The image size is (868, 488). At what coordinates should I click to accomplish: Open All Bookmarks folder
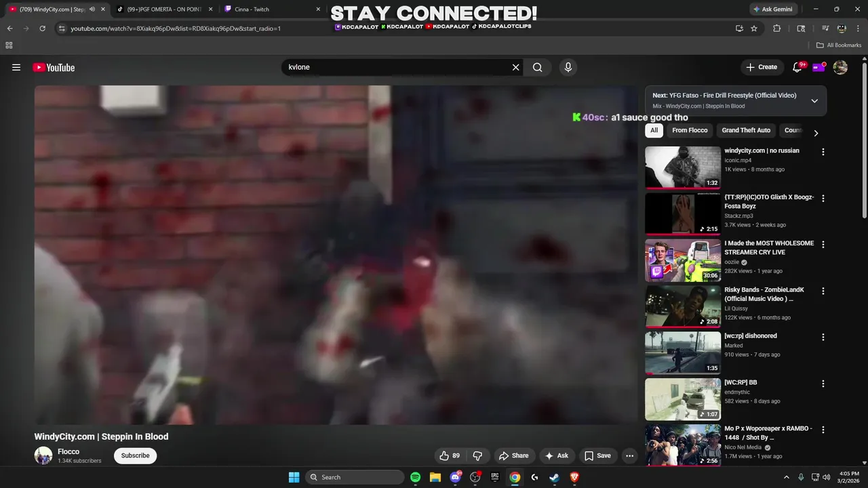(x=839, y=45)
